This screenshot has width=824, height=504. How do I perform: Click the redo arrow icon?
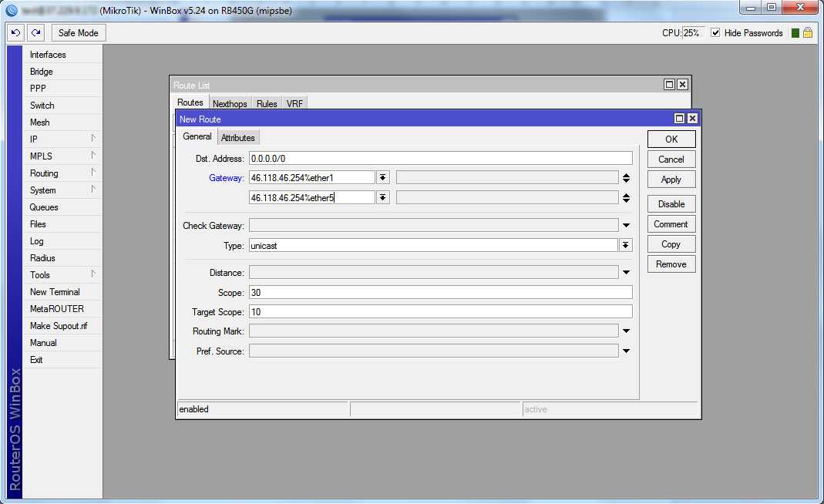(35, 33)
